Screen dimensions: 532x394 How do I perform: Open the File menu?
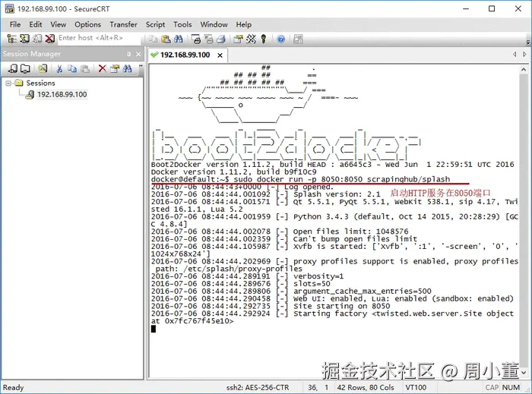click(x=15, y=24)
